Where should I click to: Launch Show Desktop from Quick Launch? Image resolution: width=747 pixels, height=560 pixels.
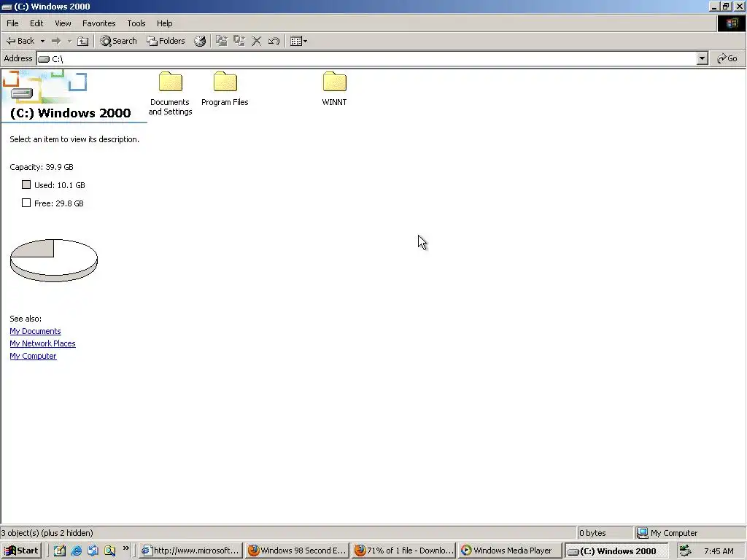point(60,551)
